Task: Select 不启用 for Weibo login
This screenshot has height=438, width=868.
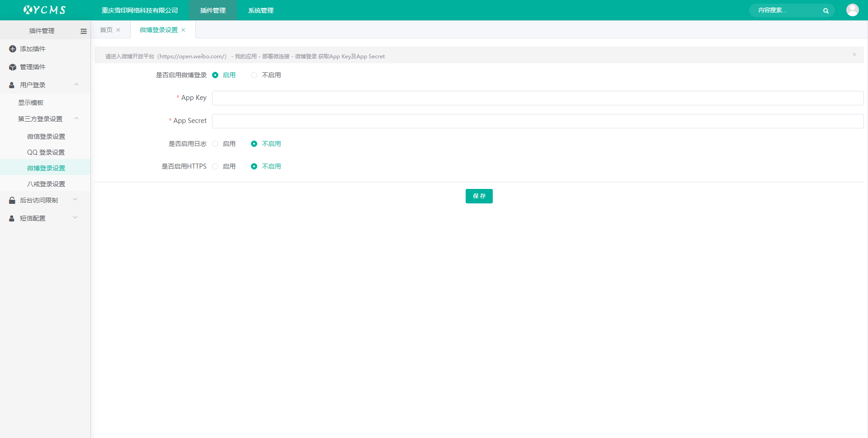Action: (254, 75)
